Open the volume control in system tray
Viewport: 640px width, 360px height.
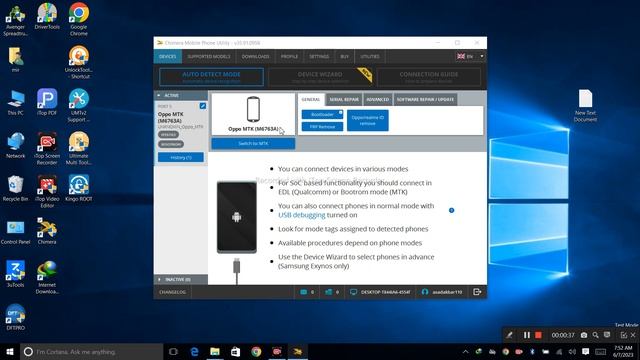(x=572, y=352)
